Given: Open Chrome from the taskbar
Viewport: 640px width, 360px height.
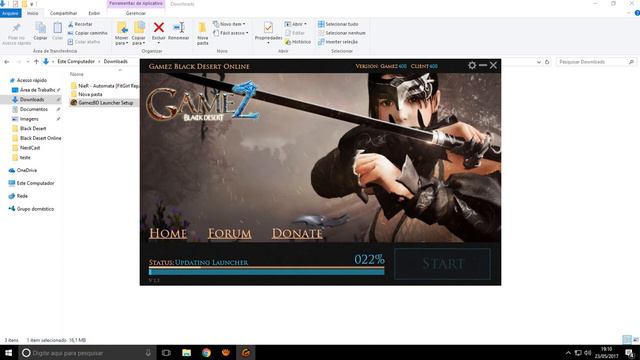Looking at the screenshot, I should tap(206, 353).
